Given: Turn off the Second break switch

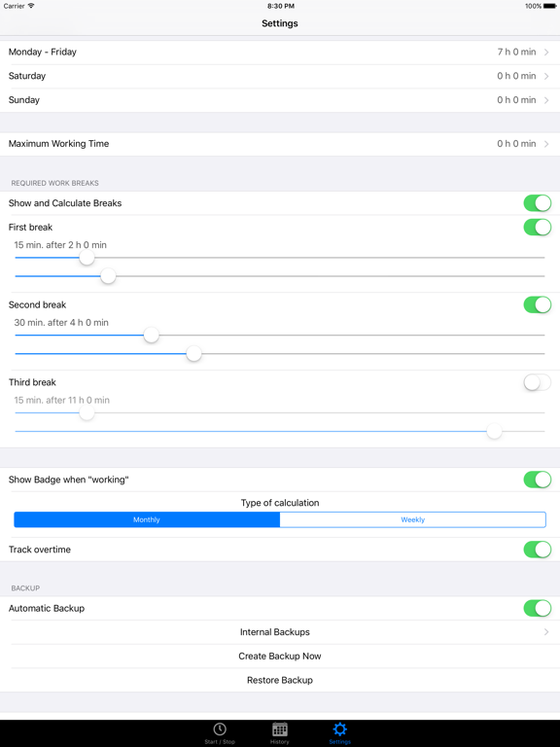Looking at the screenshot, I should (537, 304).
